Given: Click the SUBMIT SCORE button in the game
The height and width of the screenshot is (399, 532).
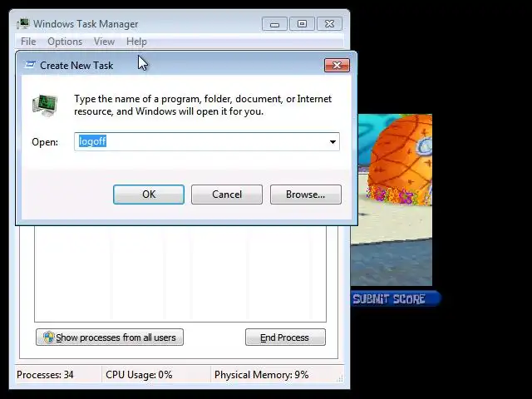Looking at the screenshot, I should click(x=396, y=299).
